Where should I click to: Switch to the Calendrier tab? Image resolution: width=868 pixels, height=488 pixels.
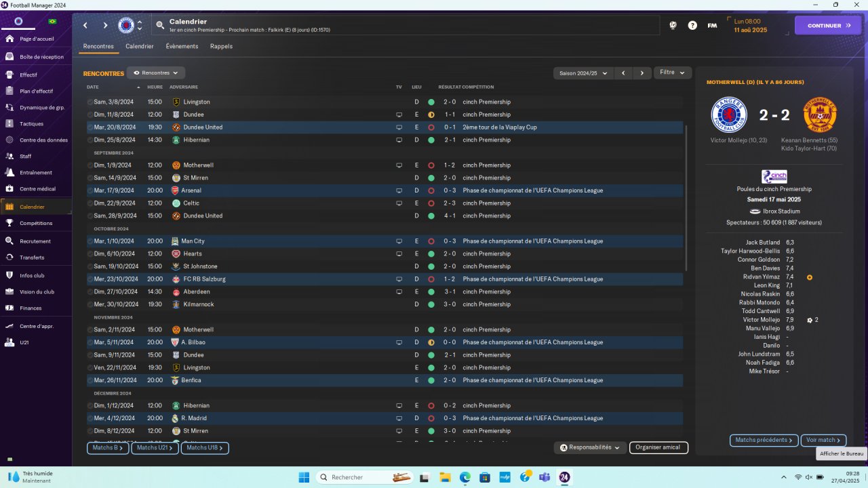coord(140,46)
